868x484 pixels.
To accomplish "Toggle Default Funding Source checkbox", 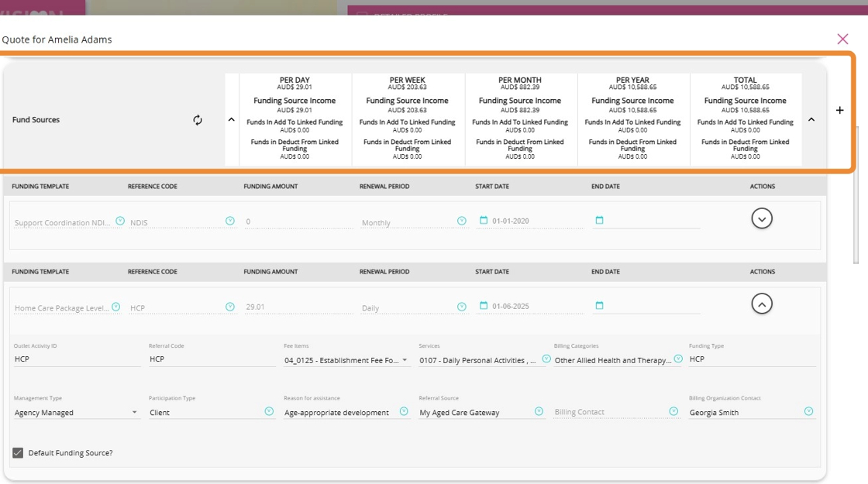I will coord(18,453).
